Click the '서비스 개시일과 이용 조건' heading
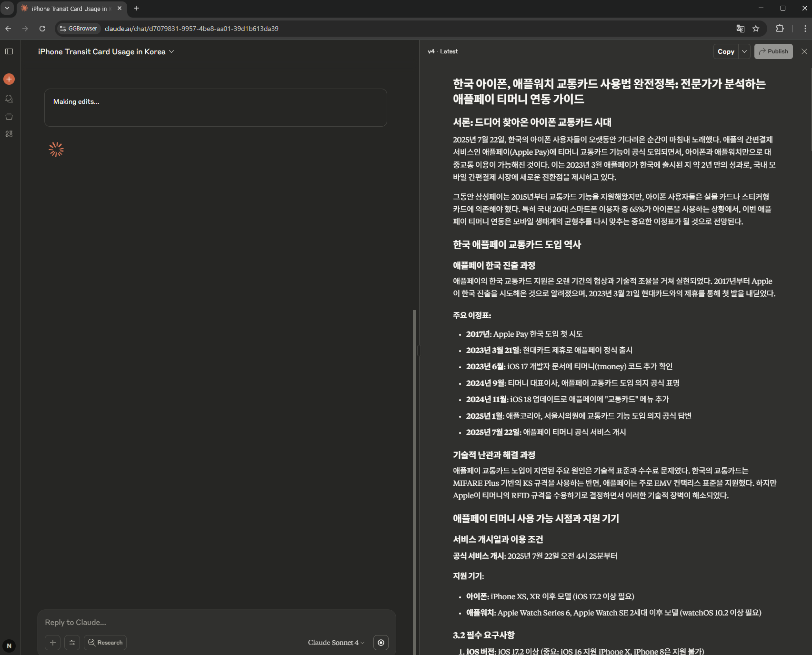Viewport: 812px width, 655px height. pos(498,539)
